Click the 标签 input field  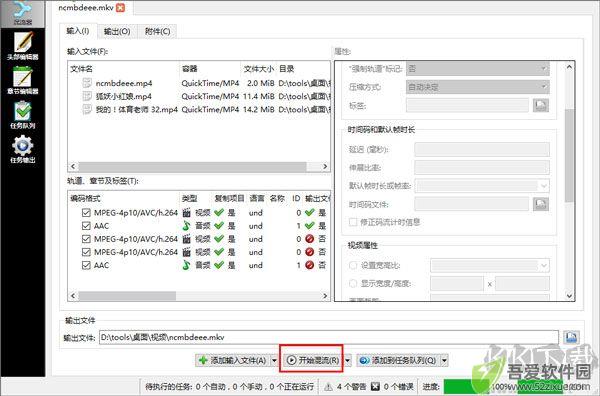[467, 105]
